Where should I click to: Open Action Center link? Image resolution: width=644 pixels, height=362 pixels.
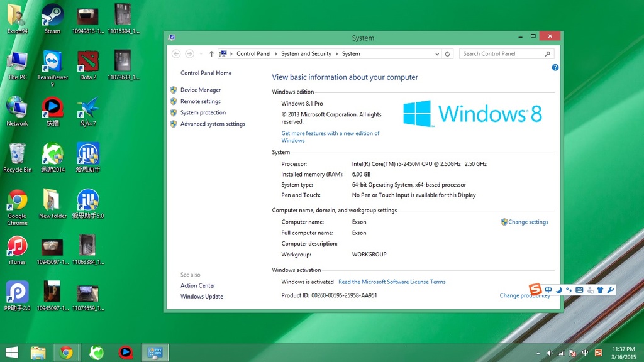click(197, 286)
